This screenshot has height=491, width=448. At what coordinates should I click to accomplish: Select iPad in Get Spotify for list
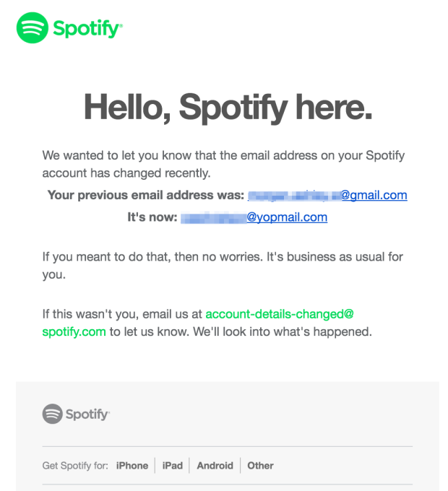pyautogui.click(x=173, y=466)
